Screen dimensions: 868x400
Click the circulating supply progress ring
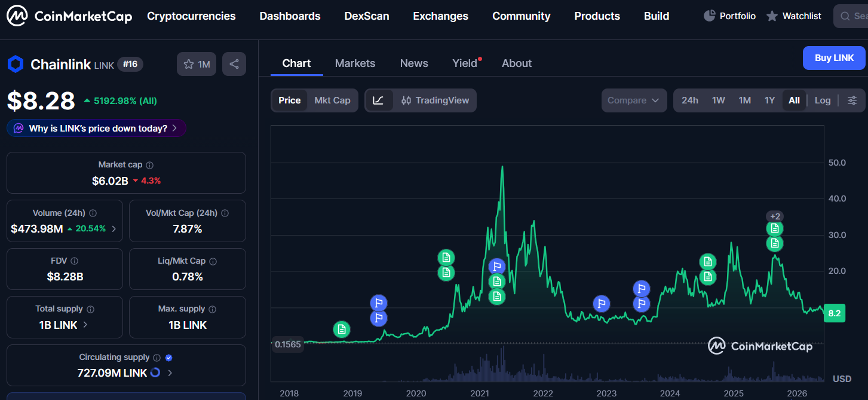(x=155, y=372)
